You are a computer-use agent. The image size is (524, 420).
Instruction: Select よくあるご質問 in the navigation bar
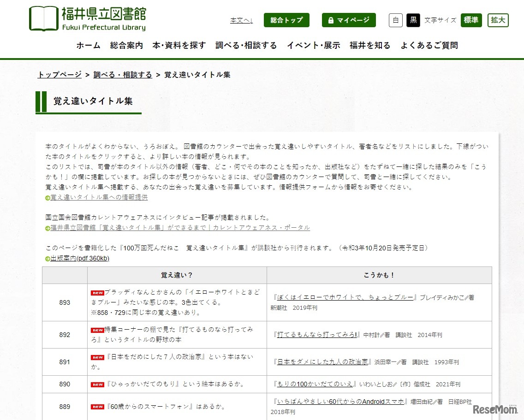429,45
